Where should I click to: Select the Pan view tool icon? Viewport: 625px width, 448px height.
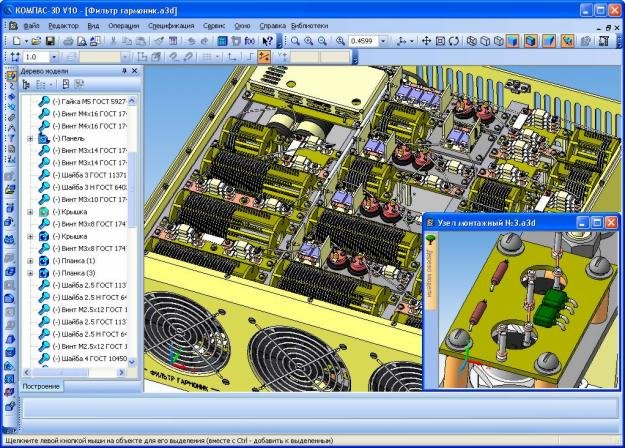pyautogui.click(x=426, y=41)
